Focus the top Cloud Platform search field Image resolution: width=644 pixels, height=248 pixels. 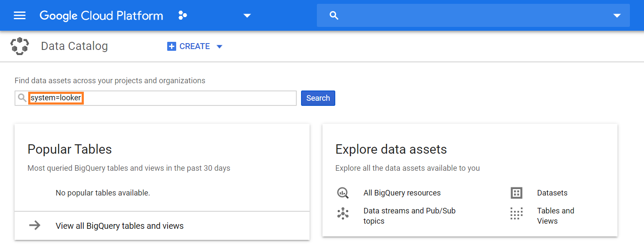(473, 15)
